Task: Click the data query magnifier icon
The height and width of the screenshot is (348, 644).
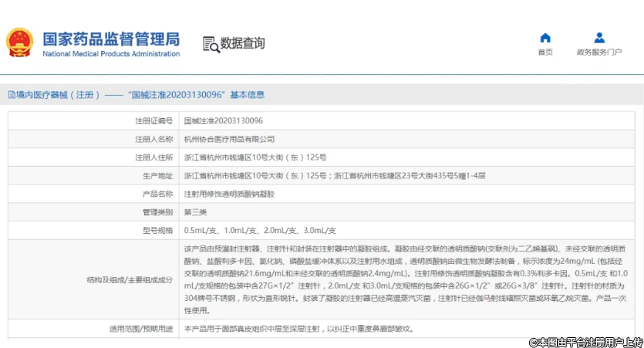Action: 211,43
